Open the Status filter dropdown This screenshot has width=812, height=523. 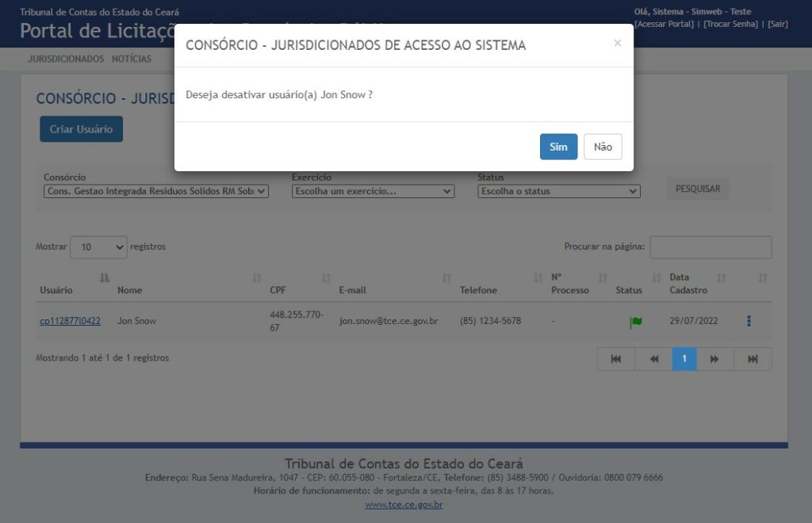click(558, 191)
